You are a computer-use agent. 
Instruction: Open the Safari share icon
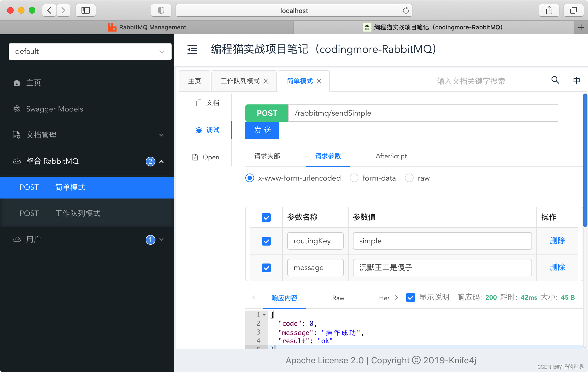(549, 11)
